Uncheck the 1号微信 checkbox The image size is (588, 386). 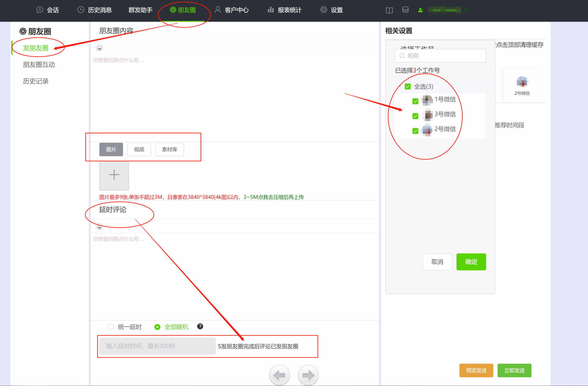tap(415, 101)
